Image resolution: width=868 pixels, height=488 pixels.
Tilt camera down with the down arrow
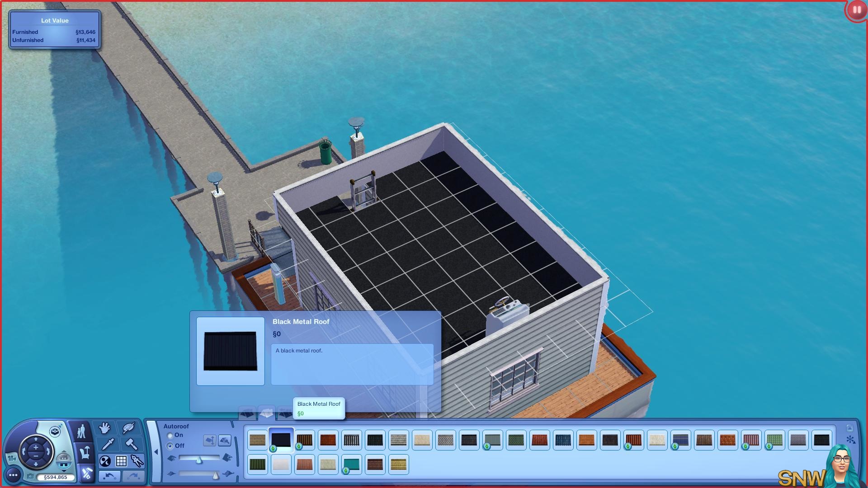pyautogui.click(x=36, y=465)
